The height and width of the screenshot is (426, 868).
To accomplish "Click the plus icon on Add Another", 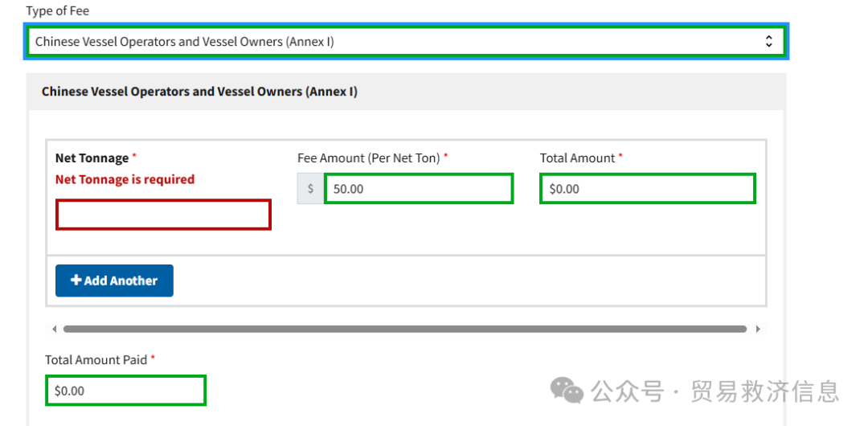I will (76, 281).
